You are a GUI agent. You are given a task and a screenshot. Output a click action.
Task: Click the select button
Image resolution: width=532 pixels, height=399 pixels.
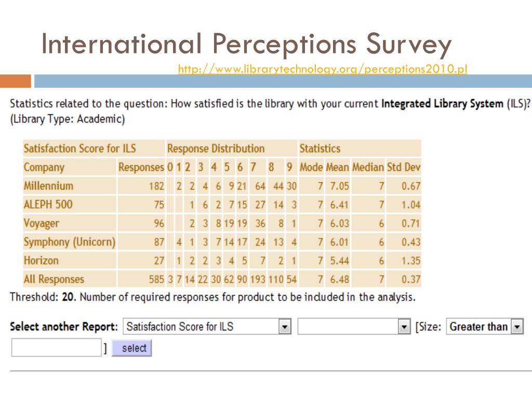tap(131, 348)
